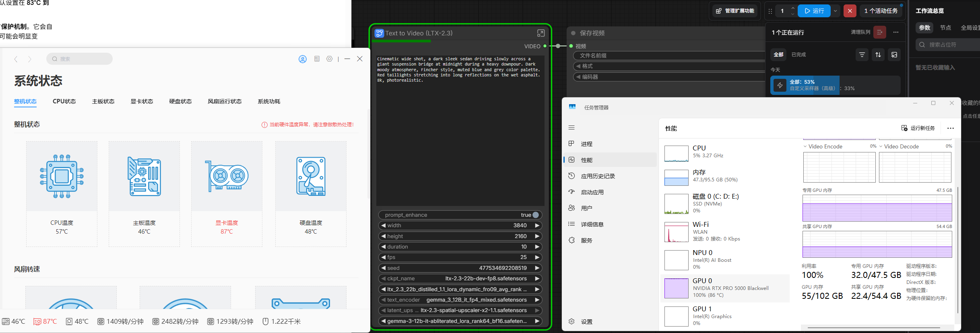
Task: Click the 1 个活动任务 button
Action: click(881, 11)
